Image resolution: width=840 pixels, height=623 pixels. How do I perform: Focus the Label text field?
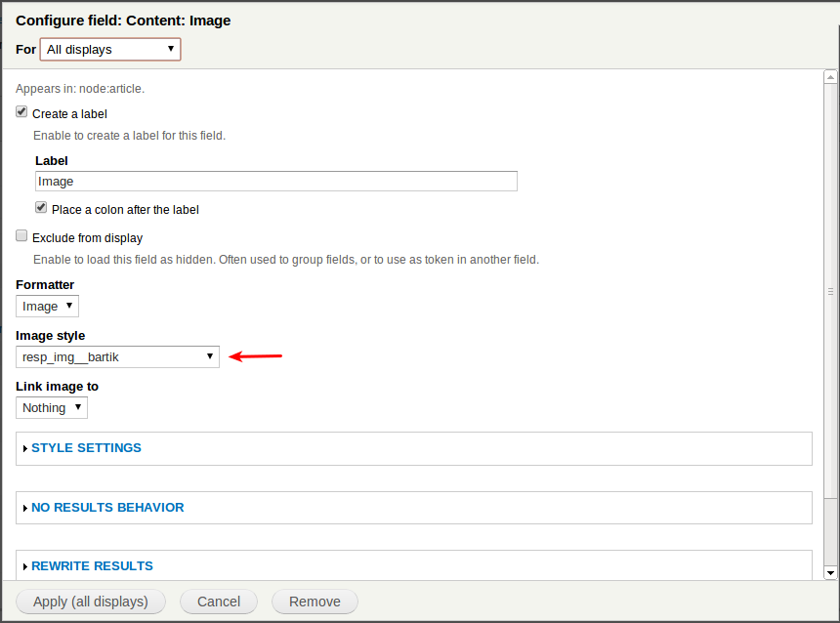coord(276,181)
